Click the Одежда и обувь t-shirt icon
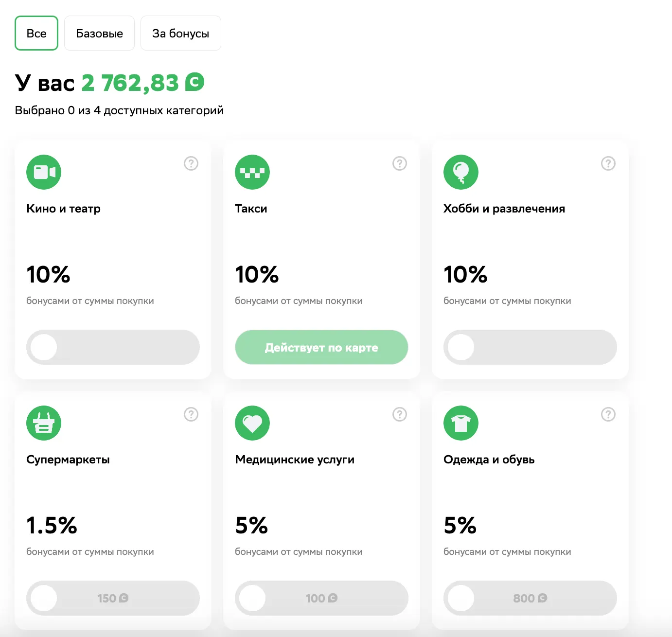Screen dimensions: 672x637 point(461,423)
